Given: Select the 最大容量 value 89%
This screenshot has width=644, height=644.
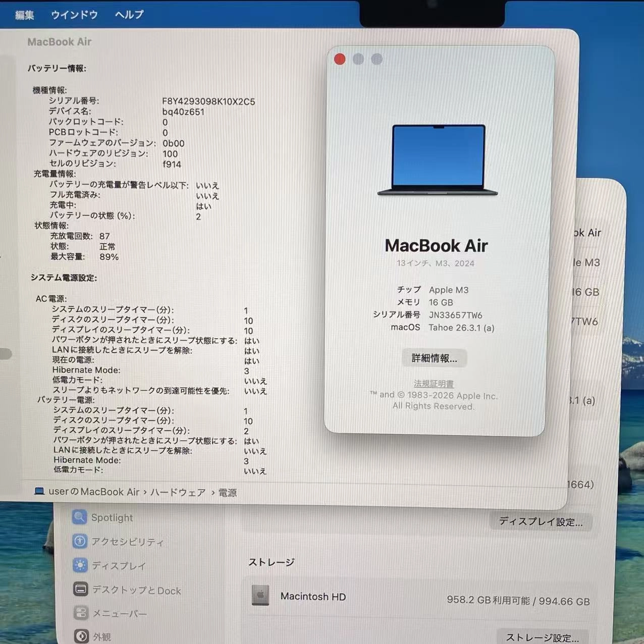Looking at the screenshot, I should (109, 257).
